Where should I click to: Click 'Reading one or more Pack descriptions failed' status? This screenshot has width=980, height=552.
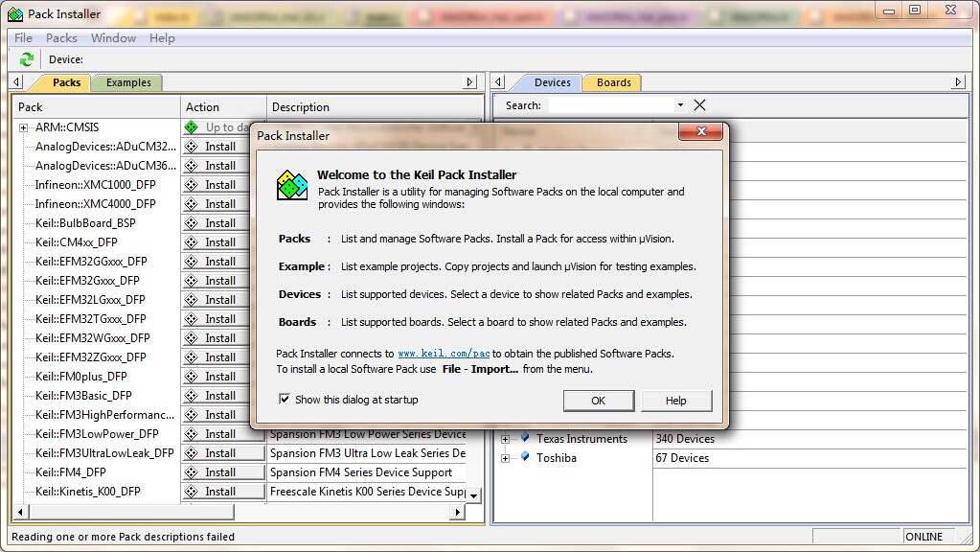coord(124,537)
